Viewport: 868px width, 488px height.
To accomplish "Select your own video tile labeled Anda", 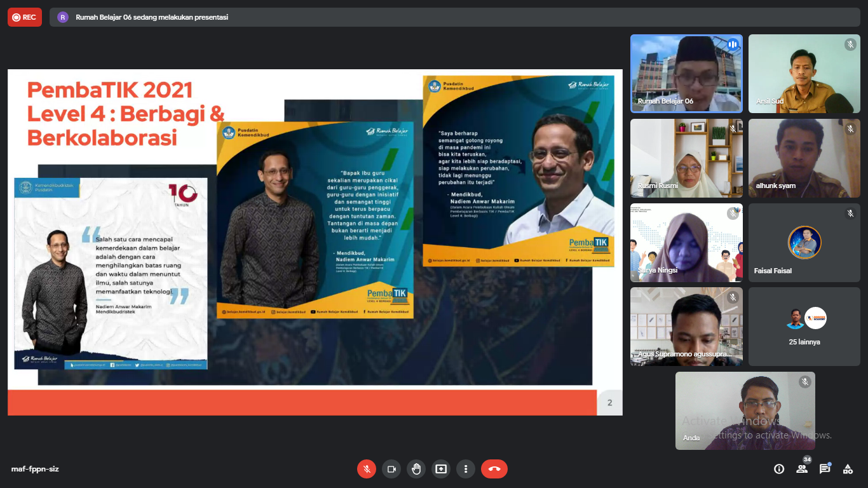I will (x=745, y=410).
